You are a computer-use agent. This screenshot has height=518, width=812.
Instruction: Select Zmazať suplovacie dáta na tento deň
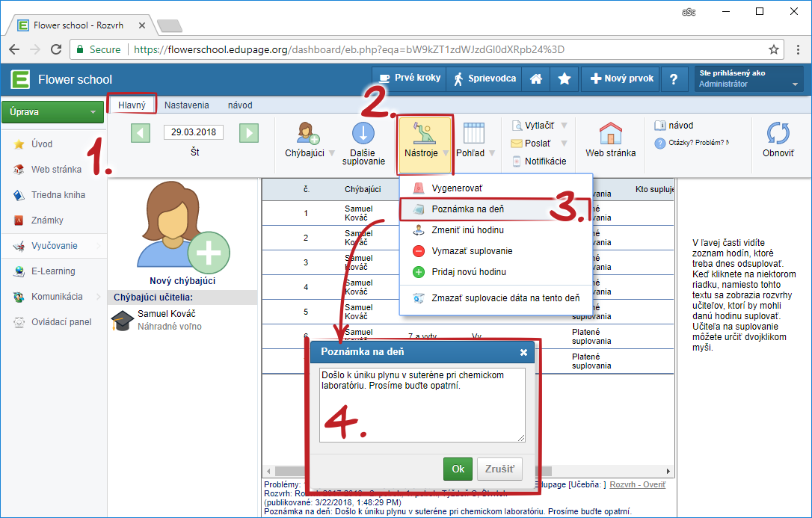(x=496, y=298)
